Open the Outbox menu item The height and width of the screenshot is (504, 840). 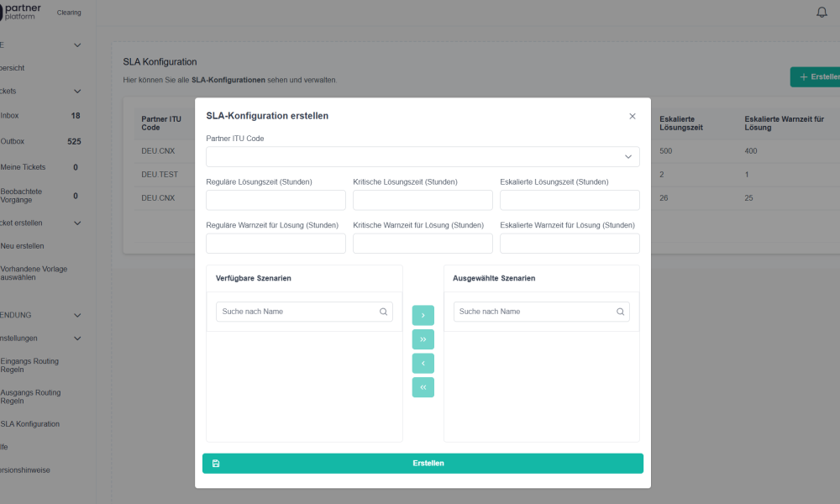[x=13, y=141]
